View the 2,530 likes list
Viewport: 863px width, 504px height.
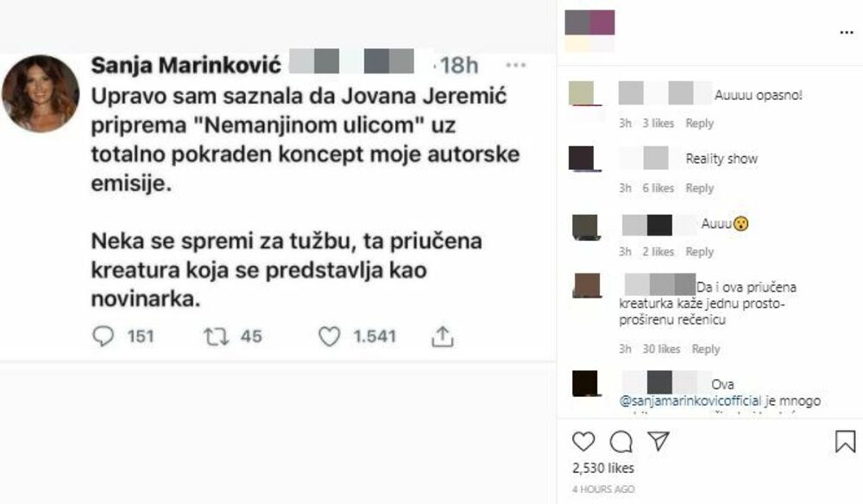coord(603,469)
